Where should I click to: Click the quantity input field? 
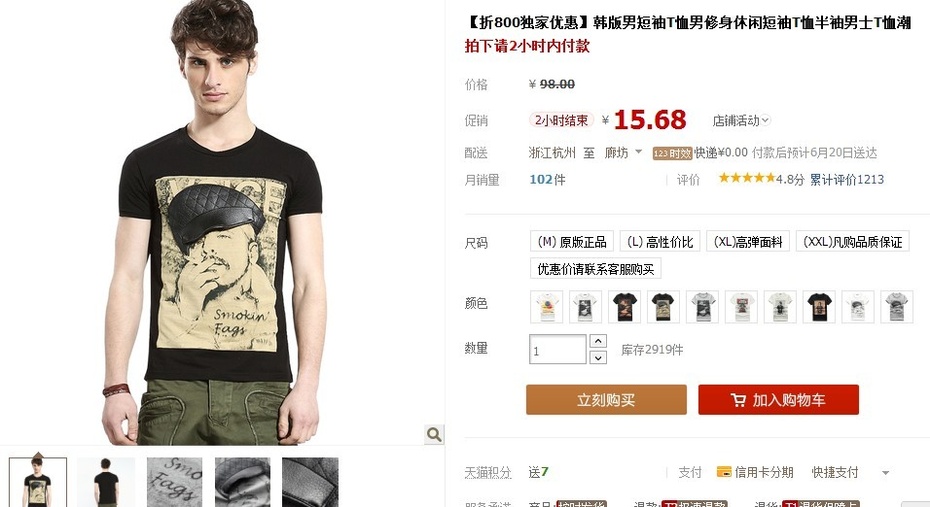558,349
